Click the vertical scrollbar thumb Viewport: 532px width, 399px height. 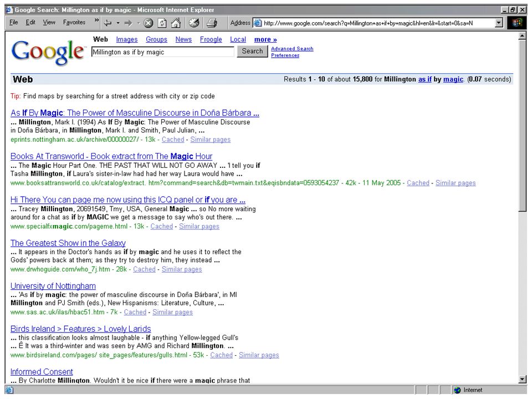(x=523, y=126)
